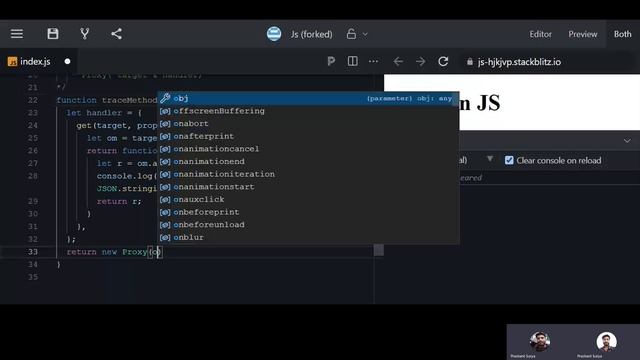
Task: Click the project title Js (forked)
Action: tap(311, 34)
